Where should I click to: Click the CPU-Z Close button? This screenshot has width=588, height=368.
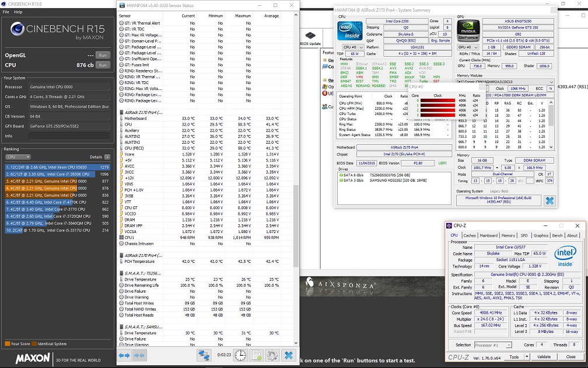(570, 357)
